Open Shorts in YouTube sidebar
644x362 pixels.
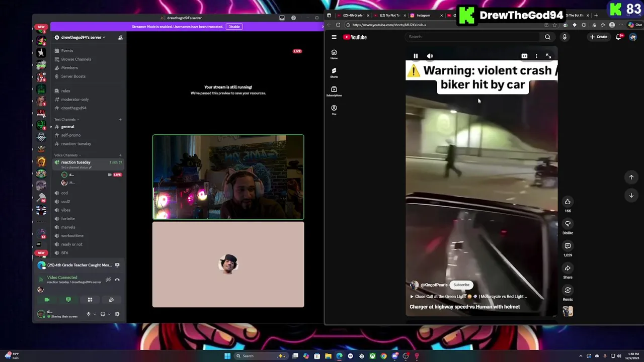tap(334, 73)
